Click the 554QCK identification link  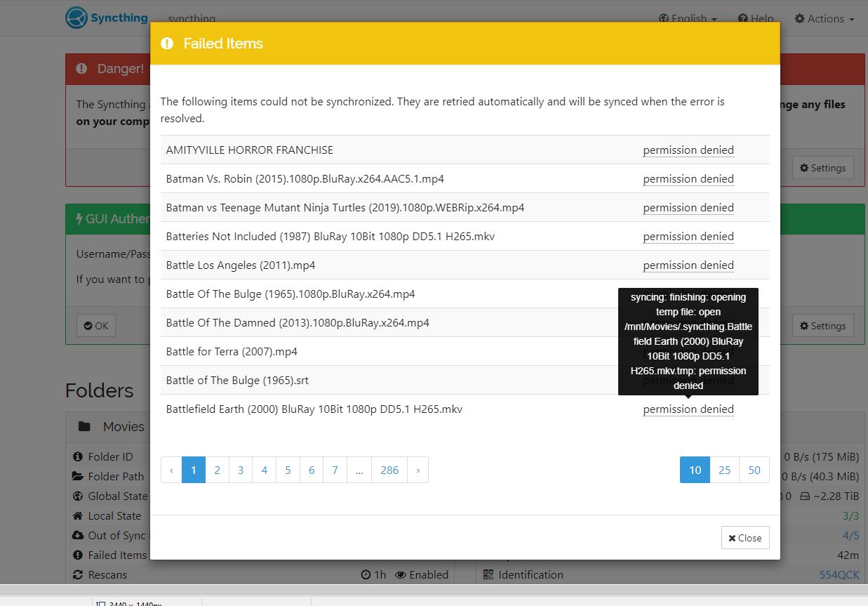(x=839, y=574)
